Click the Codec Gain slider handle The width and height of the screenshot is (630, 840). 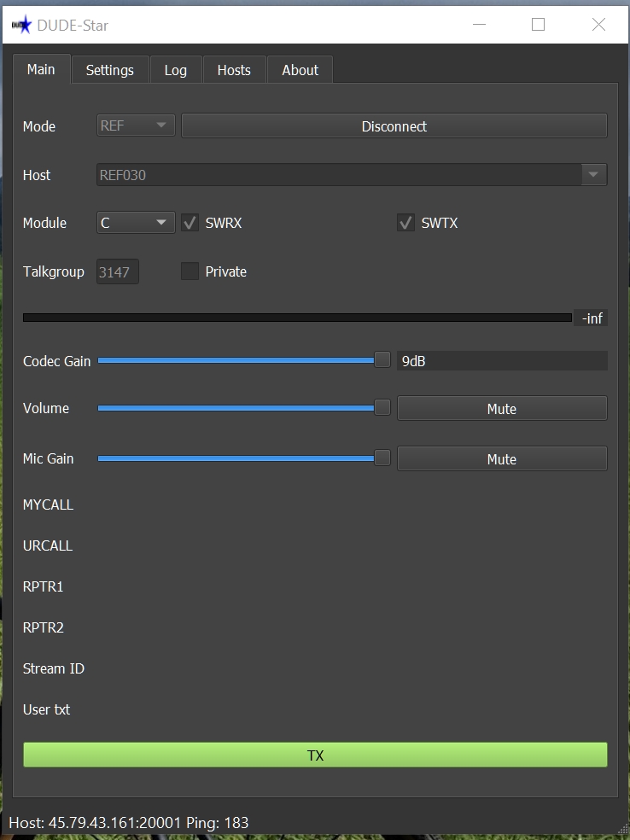tap(382, 360)
